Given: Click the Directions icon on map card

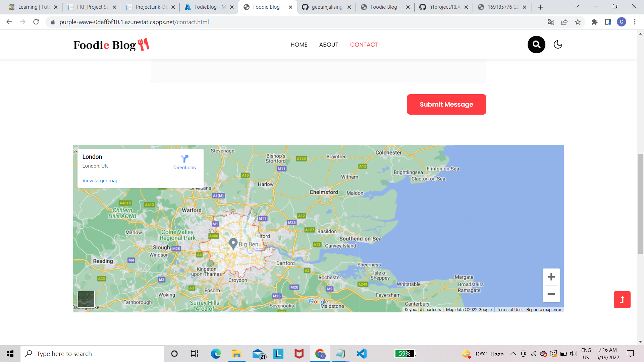Looking at the screenshot, I should coord(184,159).
